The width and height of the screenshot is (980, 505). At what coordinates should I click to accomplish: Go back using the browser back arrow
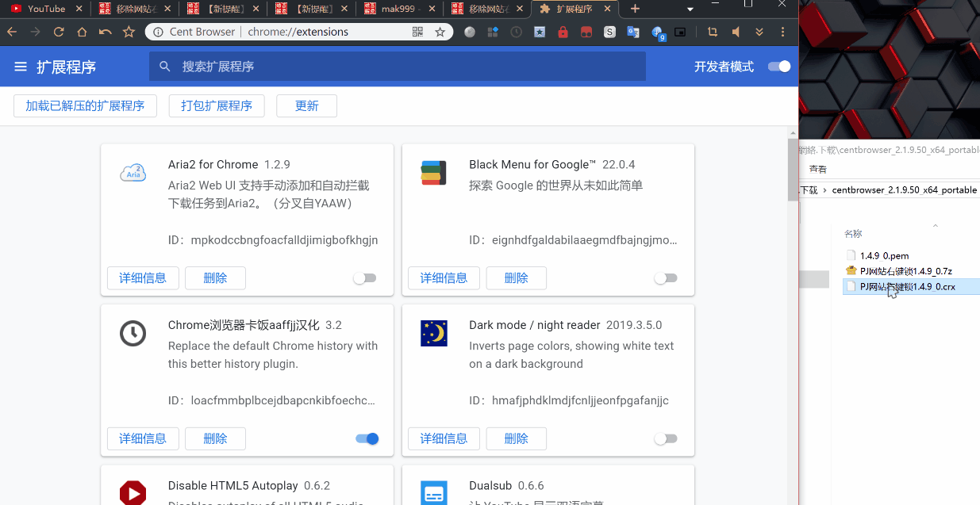[x=12, y=33]
